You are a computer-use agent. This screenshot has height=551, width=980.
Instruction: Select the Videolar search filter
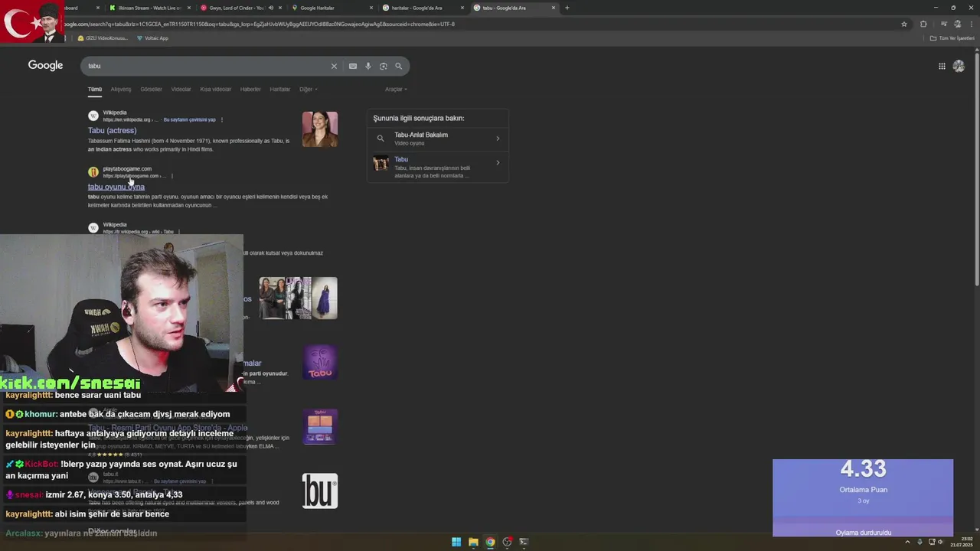(181, 89)
